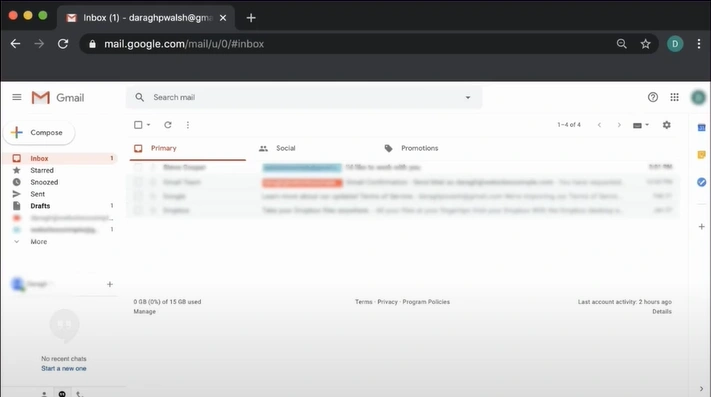Open the Hangouts conversations icon at bottom
Viewport: 711px width, 397px height.
(x=62, y=393)
